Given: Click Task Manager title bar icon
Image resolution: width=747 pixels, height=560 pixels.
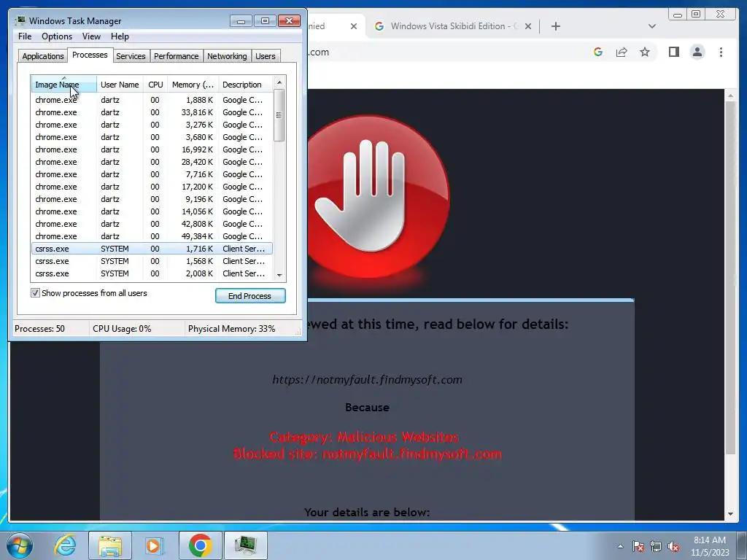Looking at the screenshot, I should pos(20,20).
